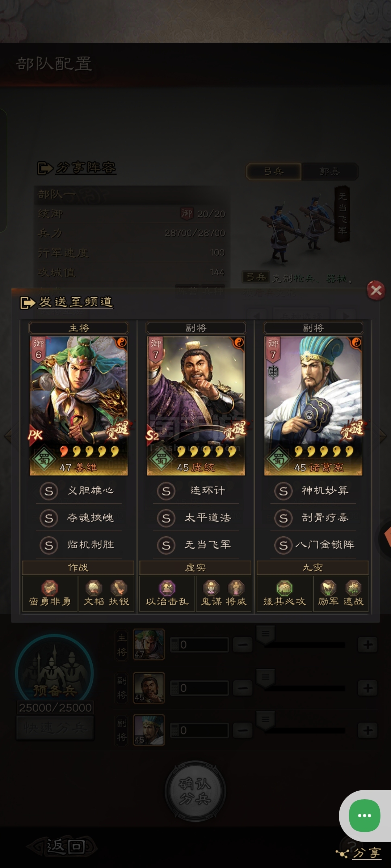Close the shared lineup popup
Screen dimensions: 391x868
coord(376,290)
